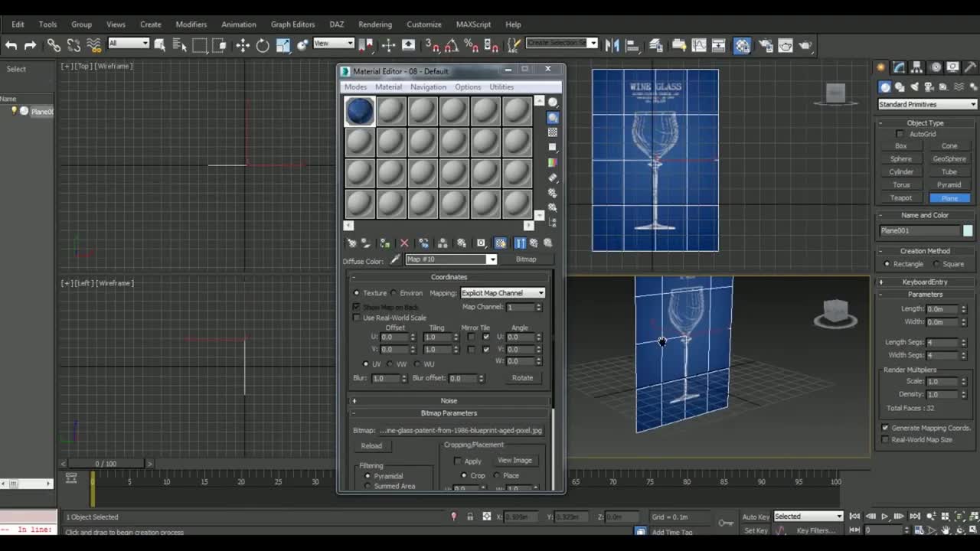
Task: Select the Environ radio button
Action: [x=394, y=293]
